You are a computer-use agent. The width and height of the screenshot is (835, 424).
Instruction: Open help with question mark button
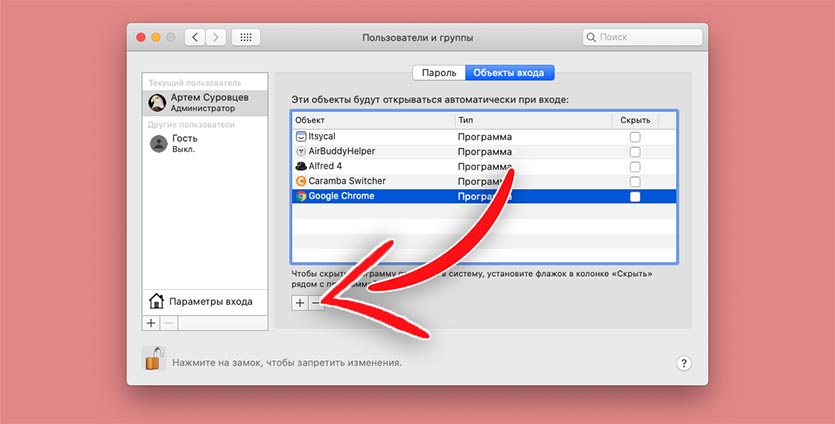point(684,363)
